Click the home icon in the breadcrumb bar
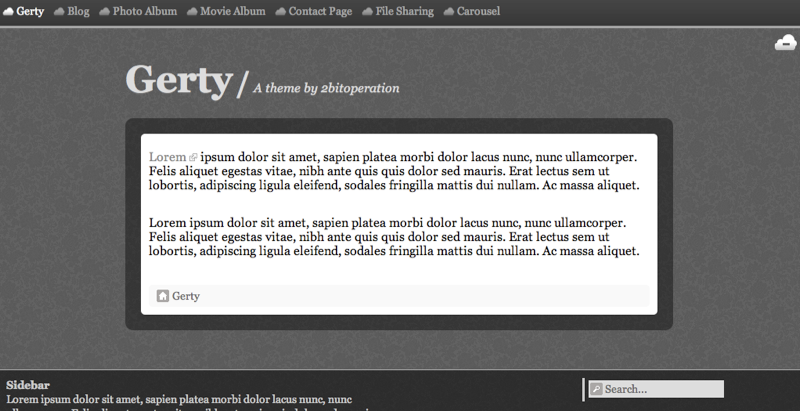800x411 pixels. coord(163,296)
